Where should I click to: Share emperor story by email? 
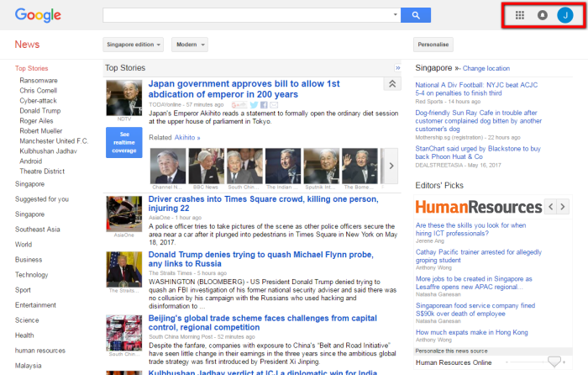pyautogui.click(x=274, y=105)
